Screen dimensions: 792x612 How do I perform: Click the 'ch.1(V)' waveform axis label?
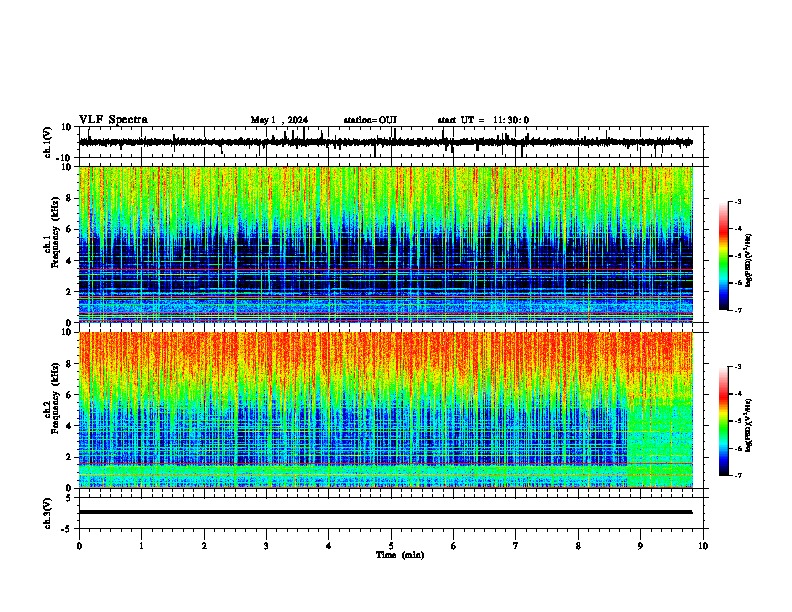pos(48,142)
